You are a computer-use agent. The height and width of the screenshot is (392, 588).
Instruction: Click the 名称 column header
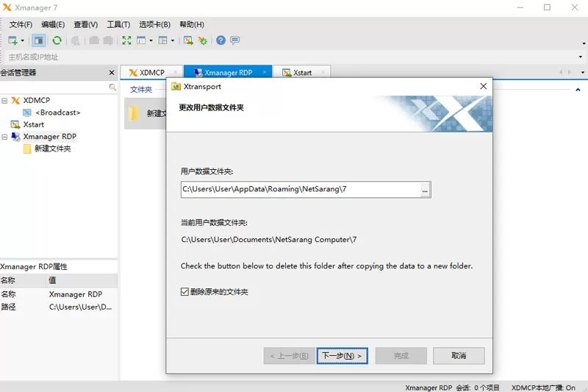tap(23, 281)
